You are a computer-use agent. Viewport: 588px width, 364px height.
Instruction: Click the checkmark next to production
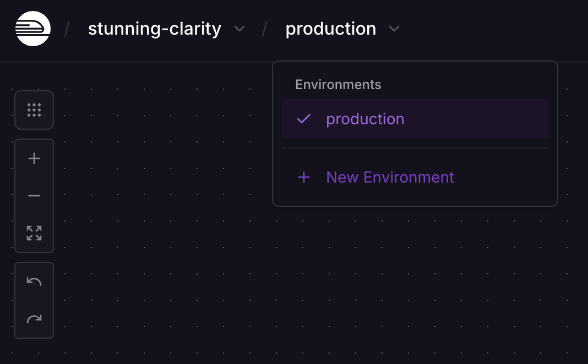pos(303,119)
